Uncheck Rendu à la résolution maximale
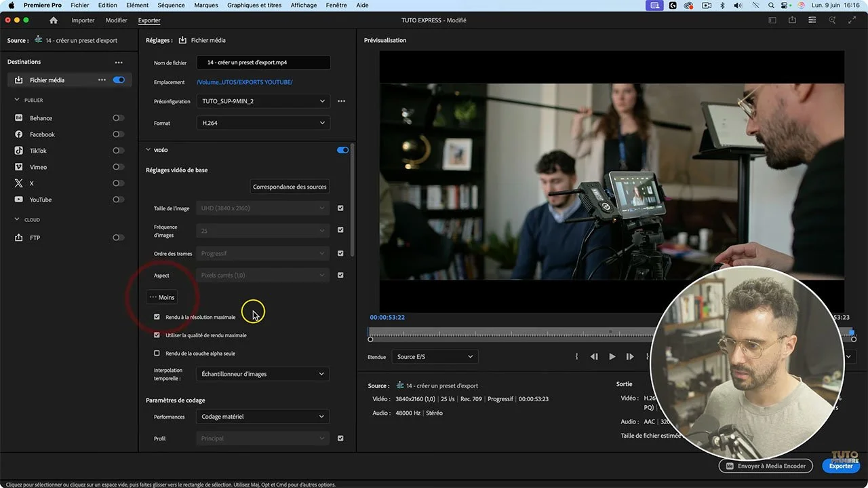Viewport: 868px width, 488px height. coord(157,317)
